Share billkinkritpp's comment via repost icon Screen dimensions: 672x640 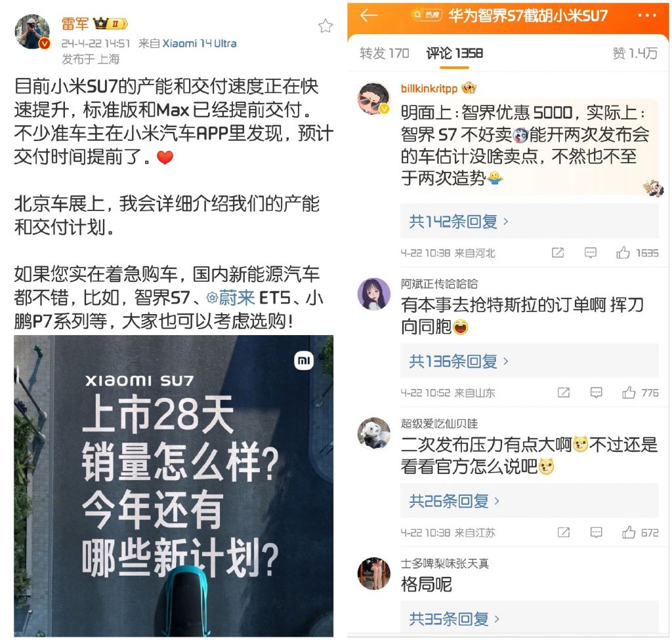click(x=558, y=252)
